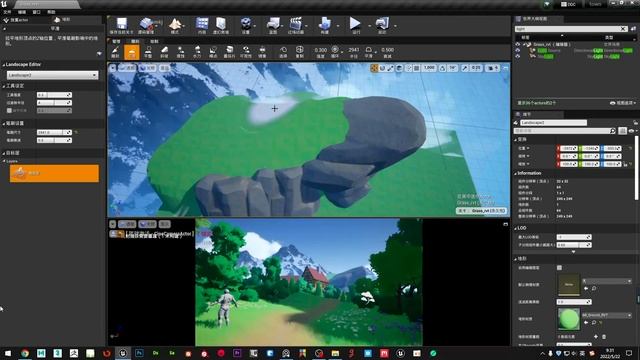Open the Perspective dropdown in upper viewport

pos(127,68)
